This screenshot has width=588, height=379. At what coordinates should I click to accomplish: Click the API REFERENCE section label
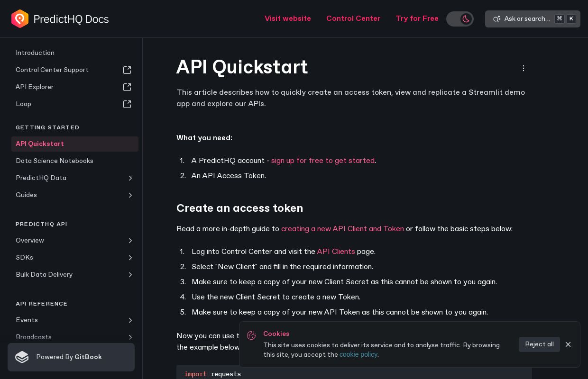coord(42,304)
